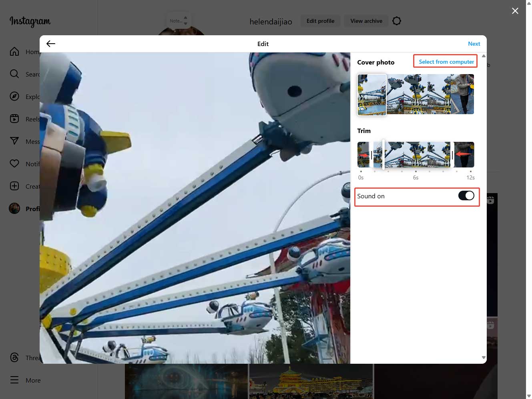Open View archive
The image size is (532, 399).
click(x=366, y=20)
